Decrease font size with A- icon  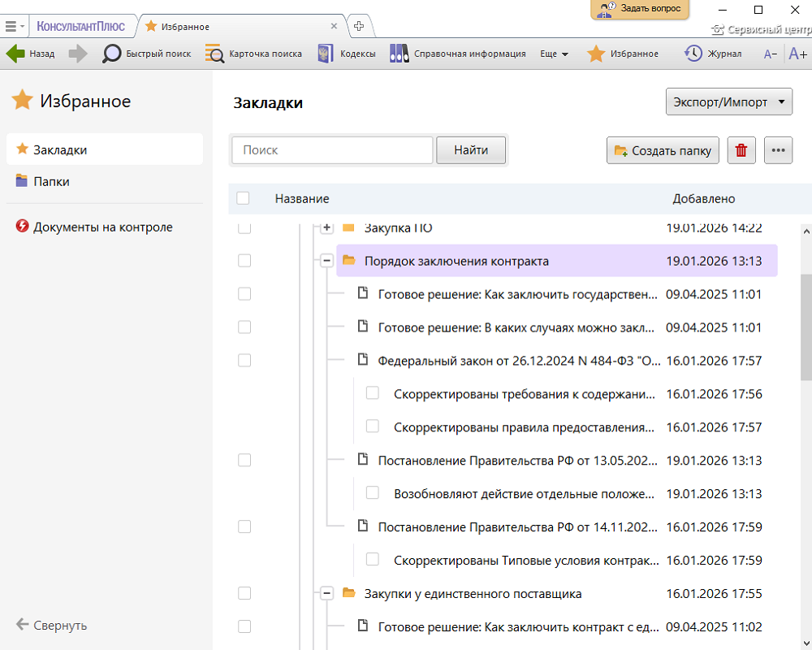click(x=771, y=54)
